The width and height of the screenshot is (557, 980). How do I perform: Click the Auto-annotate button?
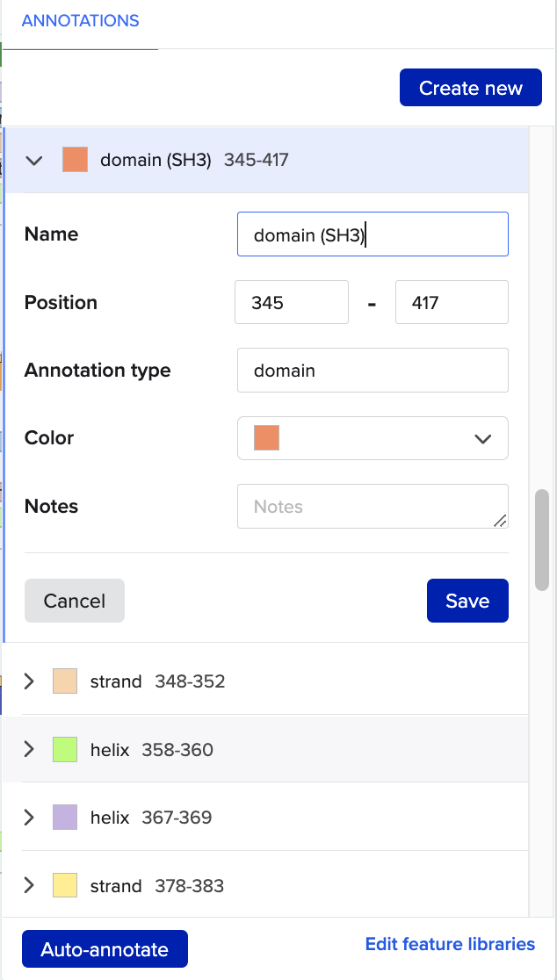click(105, 948)
